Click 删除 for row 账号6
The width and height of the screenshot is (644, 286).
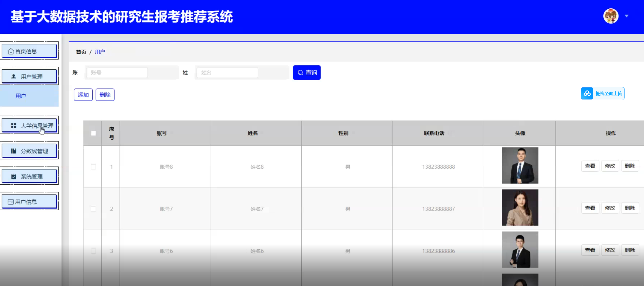tap(630, 250)
